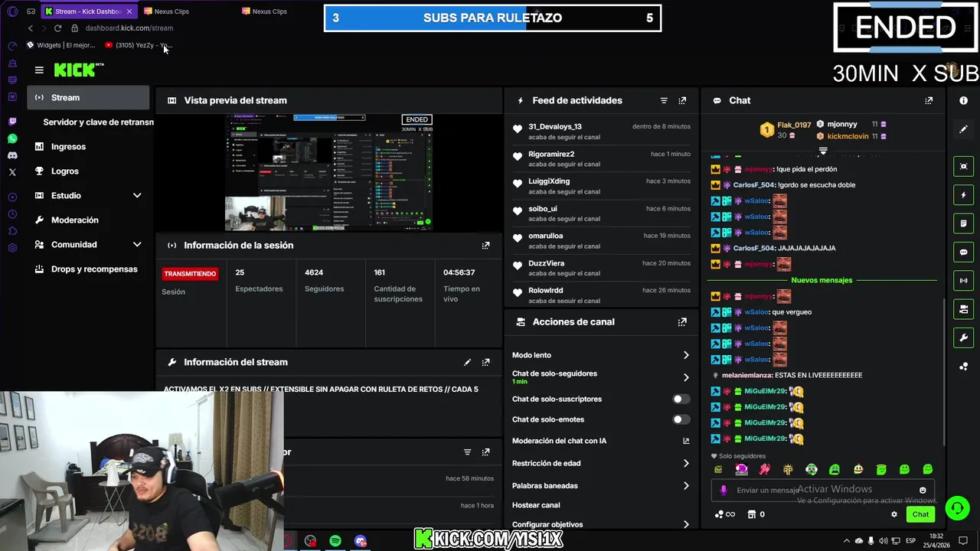Image resolution: width=980 pixels, height=551 pixels.
Task: Open YezZy YouTube bookmark
Action: [139, 45]
